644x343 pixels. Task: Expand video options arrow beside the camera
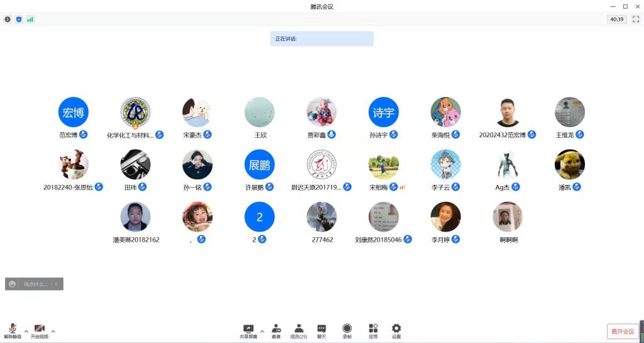coord(53,331)
